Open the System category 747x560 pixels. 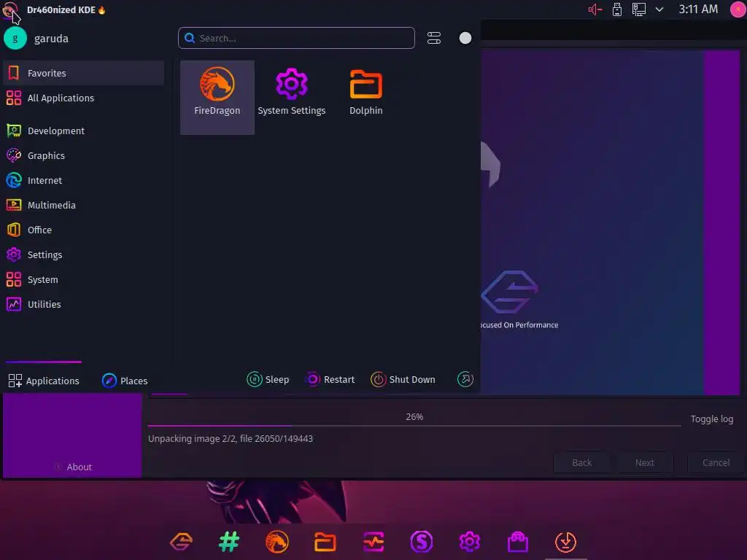[84, 279]
